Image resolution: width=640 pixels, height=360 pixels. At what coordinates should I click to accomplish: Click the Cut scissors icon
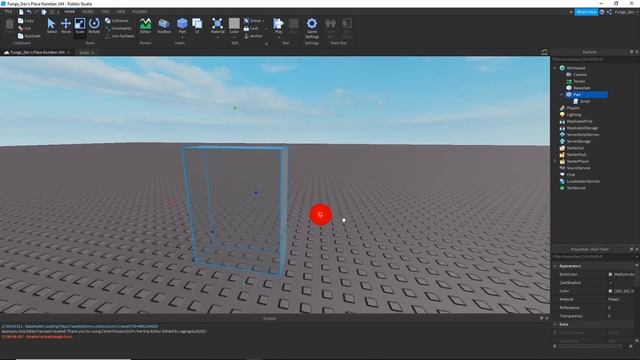coord(21,28)
